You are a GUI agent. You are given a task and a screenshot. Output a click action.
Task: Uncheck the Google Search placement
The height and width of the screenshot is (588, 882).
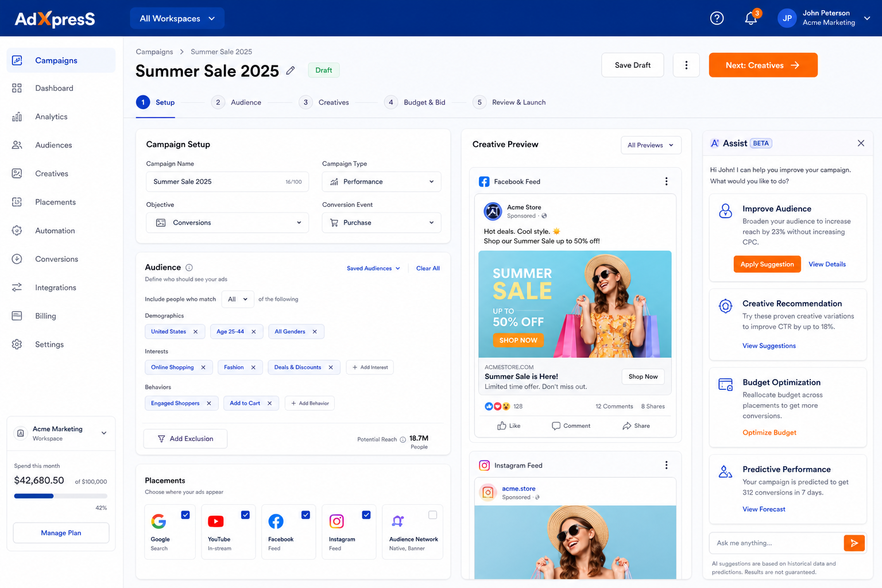coord(185,515)
